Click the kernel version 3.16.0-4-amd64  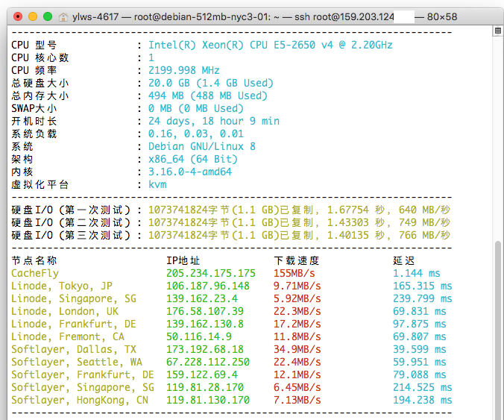pos(189,172)
